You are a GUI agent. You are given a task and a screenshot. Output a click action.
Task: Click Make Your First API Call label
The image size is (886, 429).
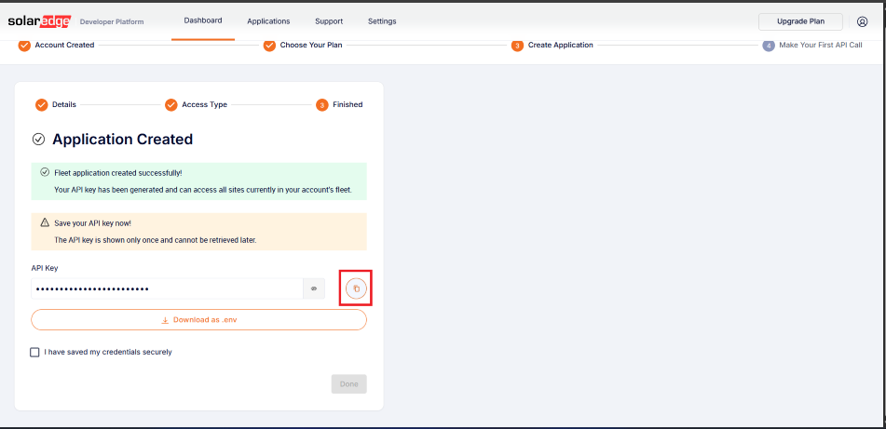pos(820,45)
